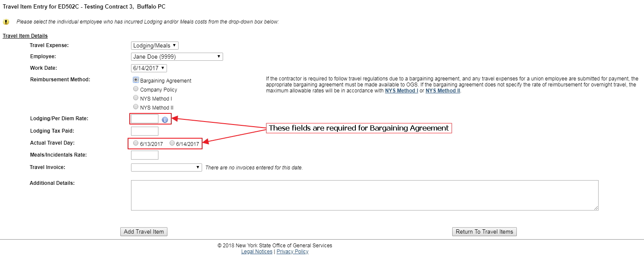Open the Travel Expense dropdown

[155, 45]
